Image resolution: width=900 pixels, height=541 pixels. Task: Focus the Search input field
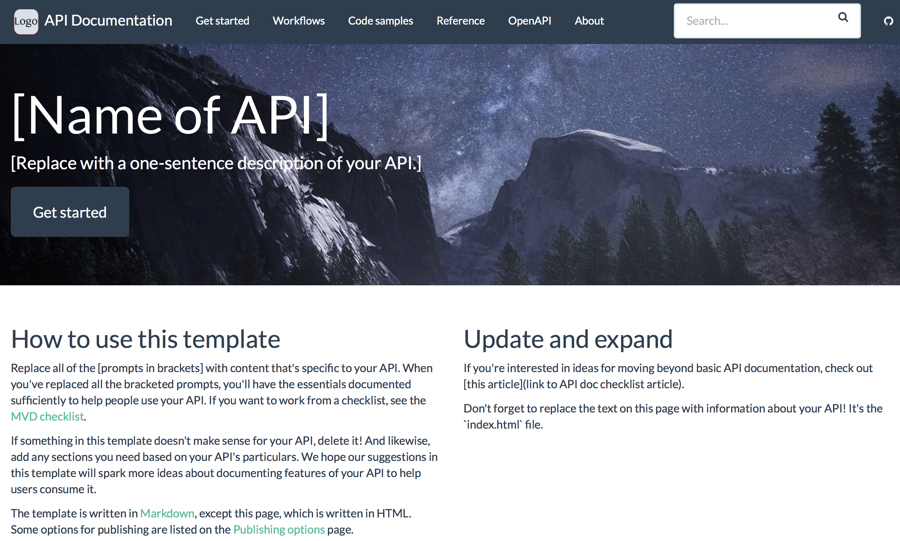click(x=767, y=21)
